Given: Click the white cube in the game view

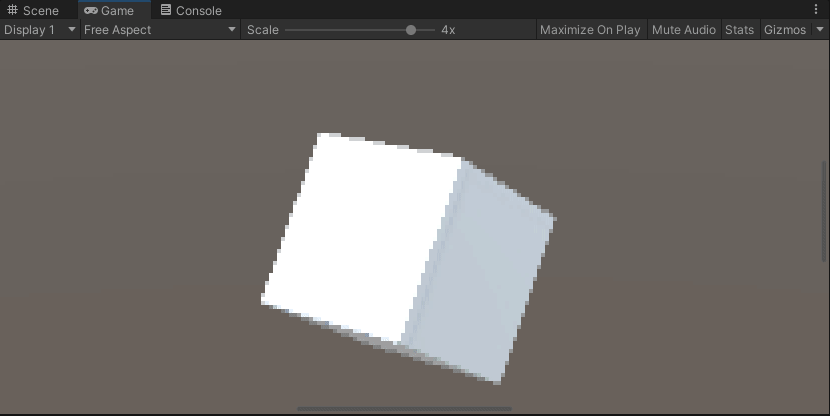Looking at the screenshot, I should 408,258.
